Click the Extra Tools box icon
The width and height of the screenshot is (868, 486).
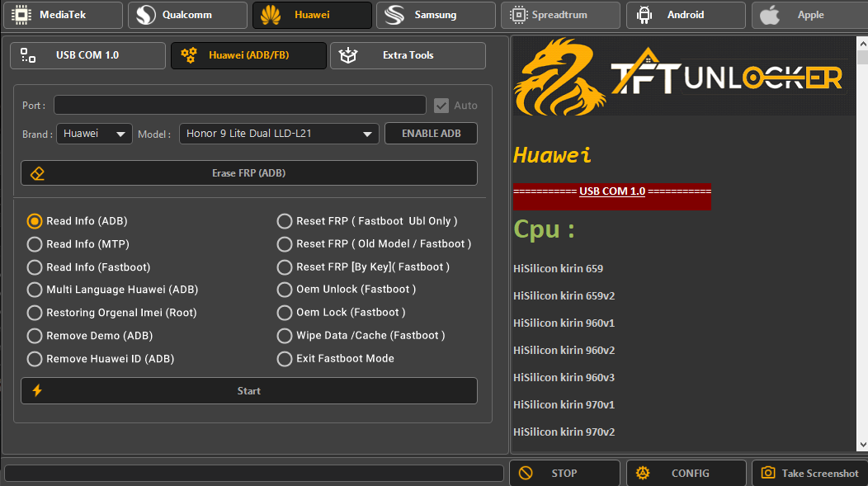[x=348, y=55]
